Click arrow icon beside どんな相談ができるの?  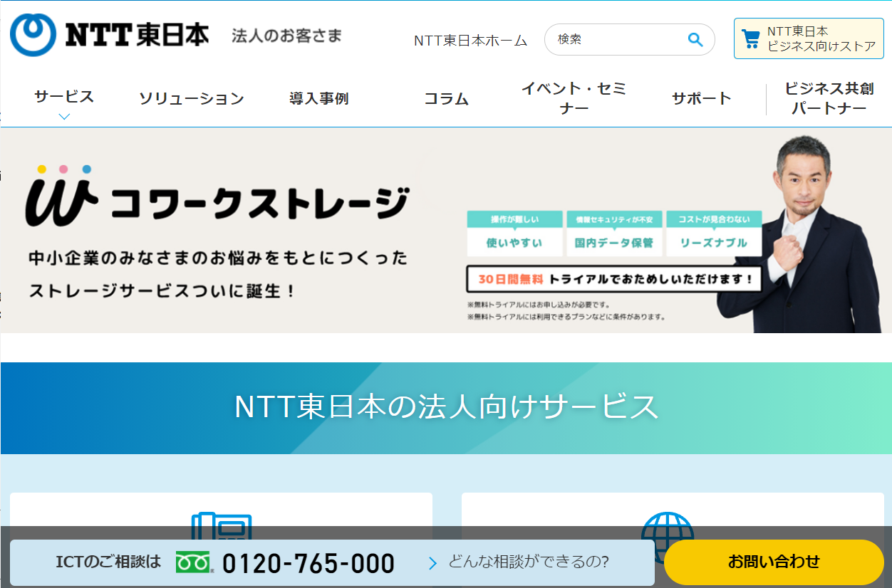(x=432, y=563)
